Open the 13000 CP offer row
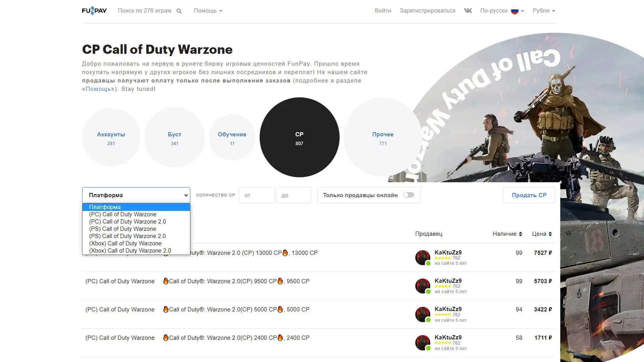Viewport: 644px width, 362px height. [319, 257]
